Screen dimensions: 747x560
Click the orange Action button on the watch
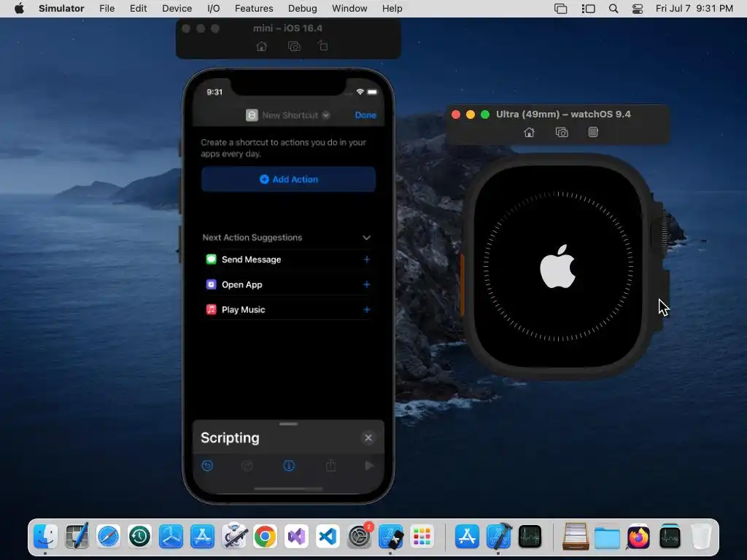pyautogui.click(x=462, y=285)
